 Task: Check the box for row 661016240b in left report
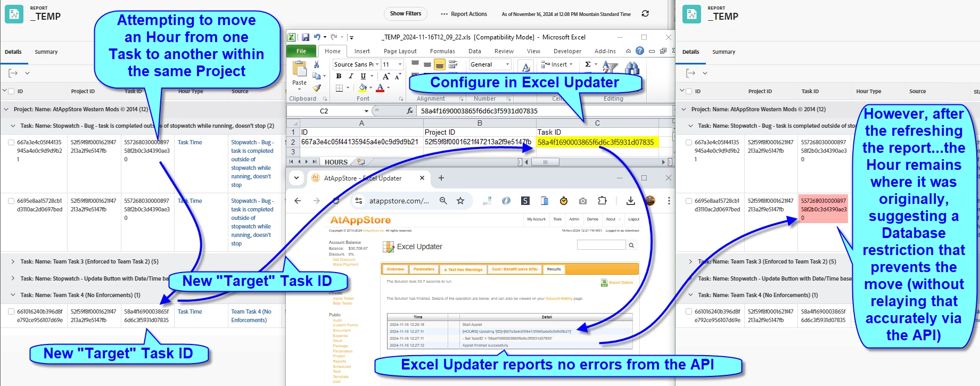[x=11, y=312]
